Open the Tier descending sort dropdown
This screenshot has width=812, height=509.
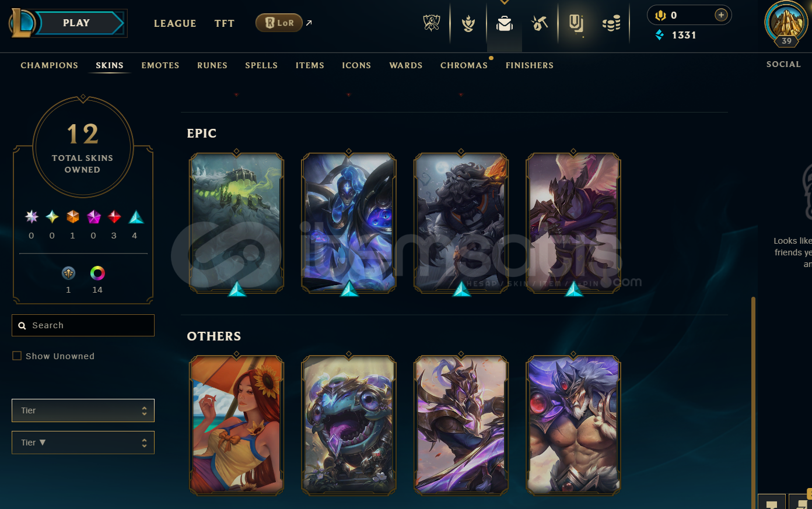pos(83,443)
